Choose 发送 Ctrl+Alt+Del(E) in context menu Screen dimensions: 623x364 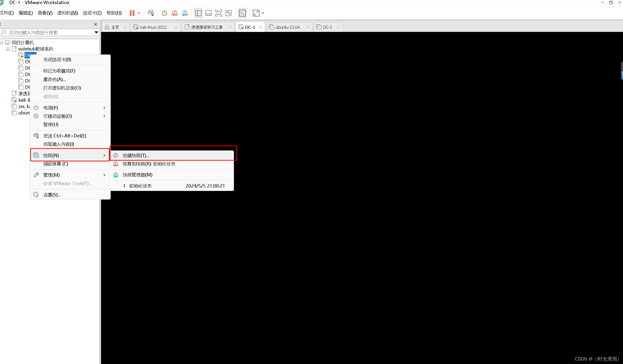pyautogui.click(x=70, y=136)
